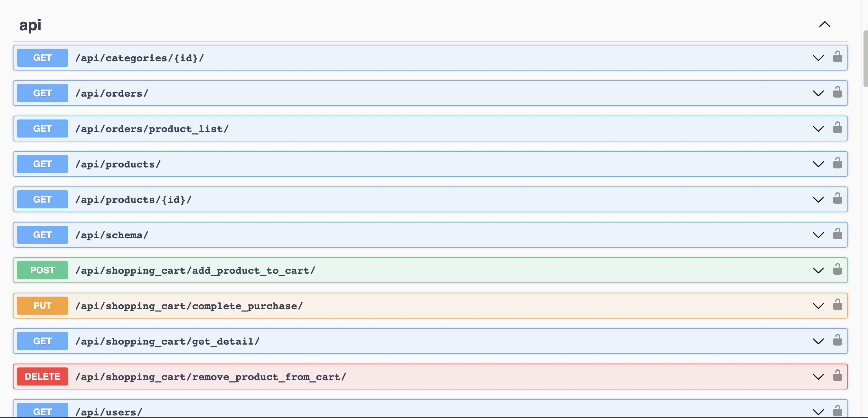
Task: Click the vertical scrollbar thumb
Action: tap(865, 59)
